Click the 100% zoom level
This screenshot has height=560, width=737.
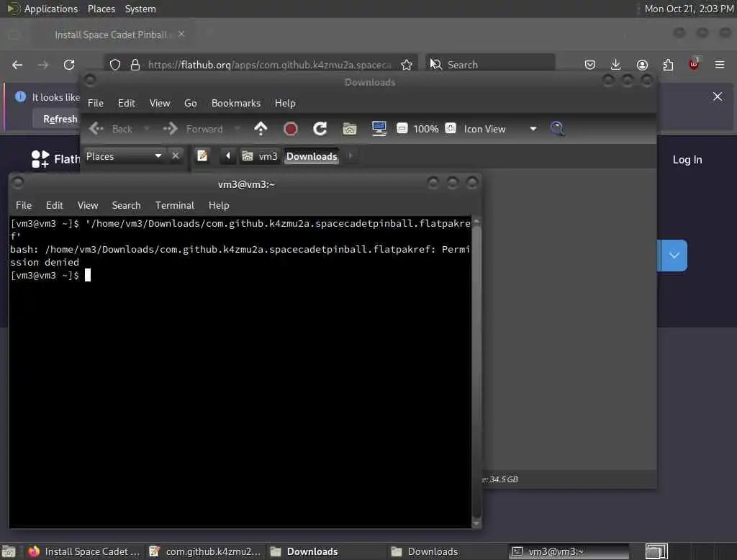click(x=426, y=129)
